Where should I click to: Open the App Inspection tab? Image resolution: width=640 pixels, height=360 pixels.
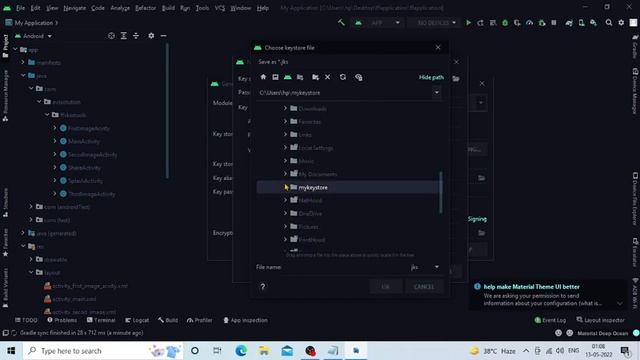(x=245, y=320)
